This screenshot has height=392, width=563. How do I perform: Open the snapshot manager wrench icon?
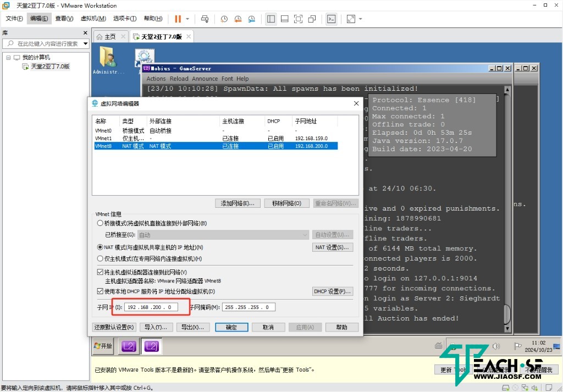251,19
